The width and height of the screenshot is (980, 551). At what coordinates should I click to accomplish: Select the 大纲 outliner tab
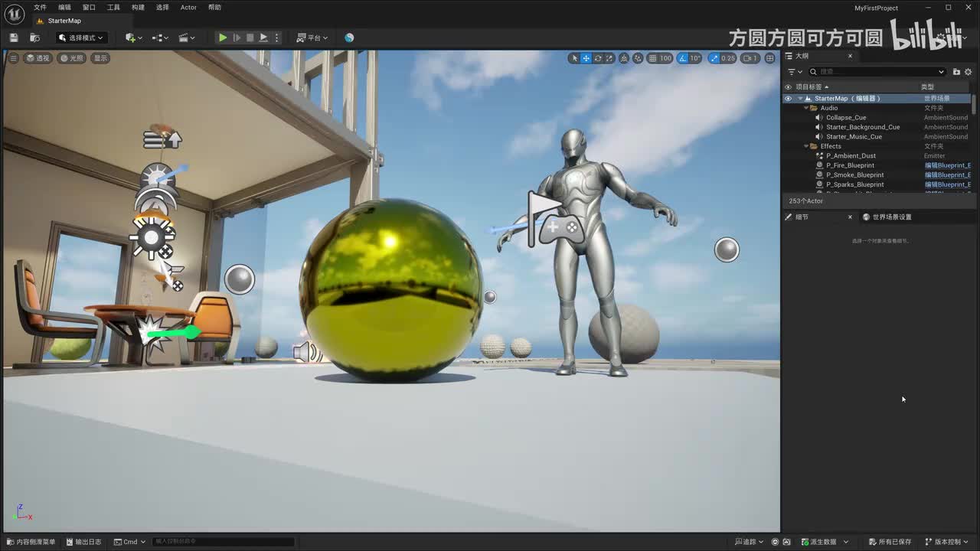coord(802,56)
